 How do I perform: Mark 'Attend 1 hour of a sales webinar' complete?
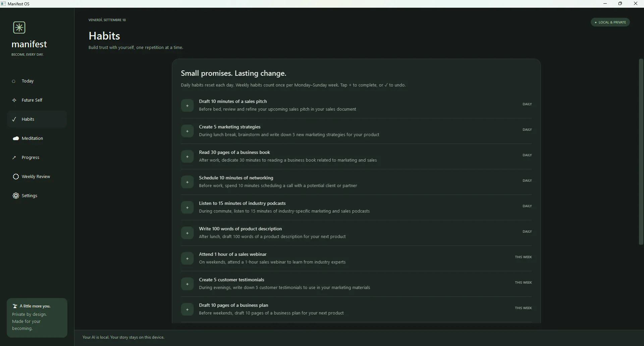pos(187,258)
